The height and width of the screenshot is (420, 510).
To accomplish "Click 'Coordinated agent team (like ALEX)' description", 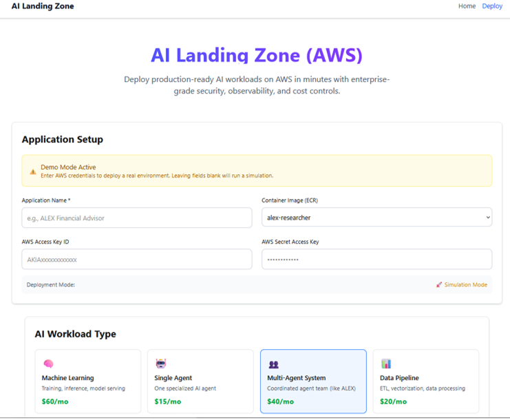I will click(311, 388).
